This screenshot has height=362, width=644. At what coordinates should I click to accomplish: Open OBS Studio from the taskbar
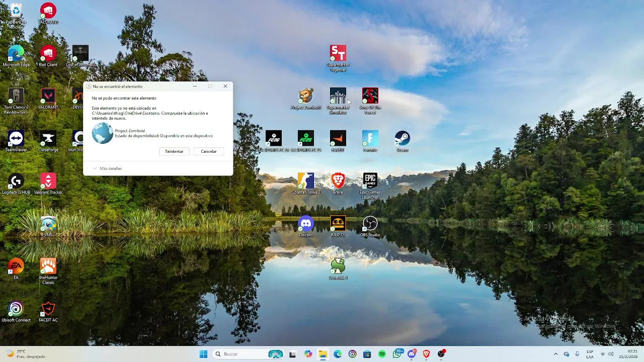[x=441, y=354]
